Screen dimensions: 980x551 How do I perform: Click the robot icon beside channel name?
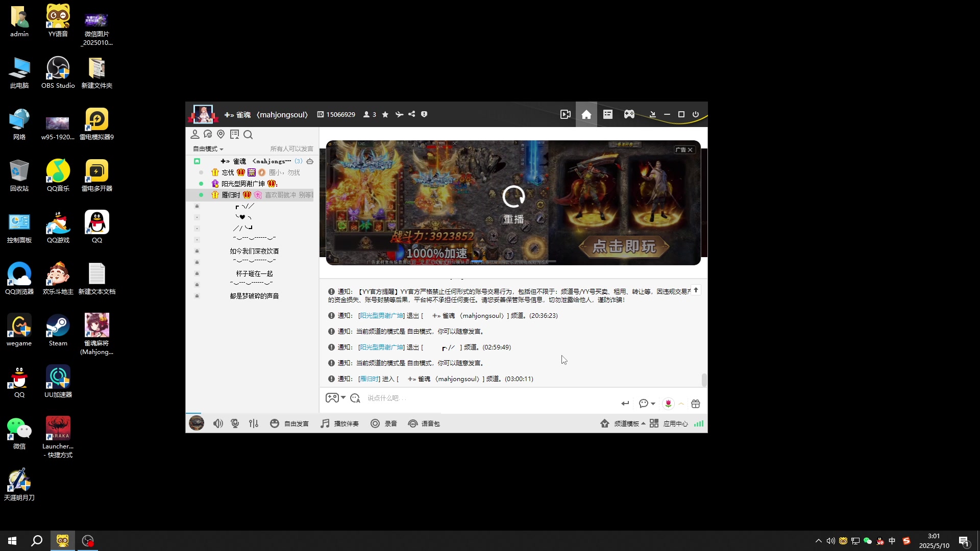(x=310, y=161)
